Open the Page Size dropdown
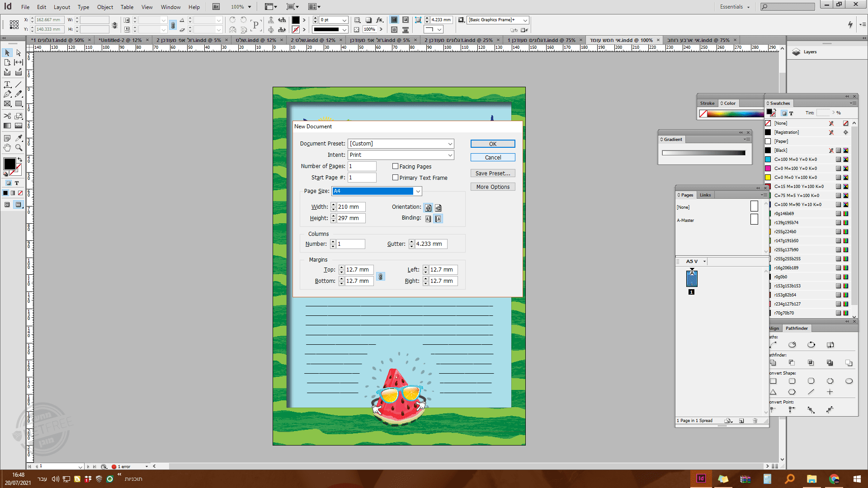Screen dimensions: 868x488 (x=418, y=191)
